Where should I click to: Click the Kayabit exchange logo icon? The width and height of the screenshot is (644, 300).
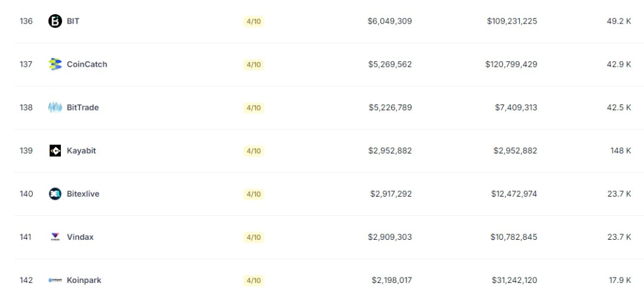55,151
